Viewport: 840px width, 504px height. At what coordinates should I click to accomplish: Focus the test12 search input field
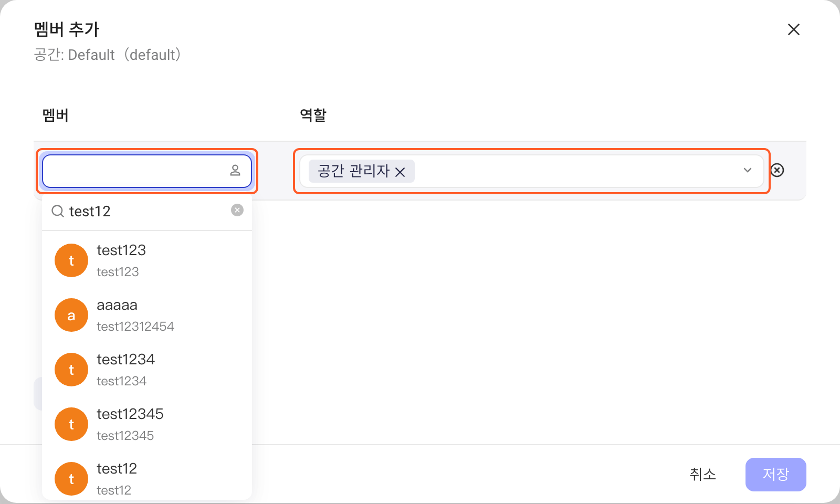pos(148,211)
